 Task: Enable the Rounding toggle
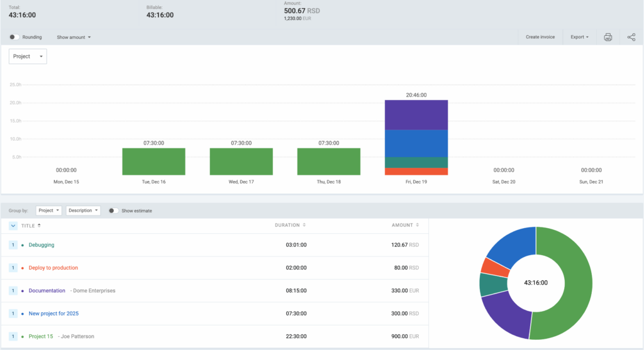coord(14,37)
